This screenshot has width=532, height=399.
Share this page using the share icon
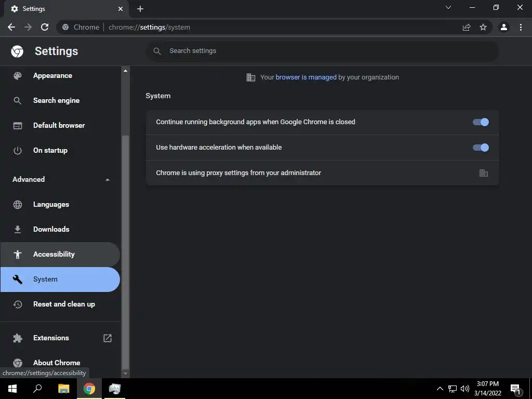tap(467, 27)
